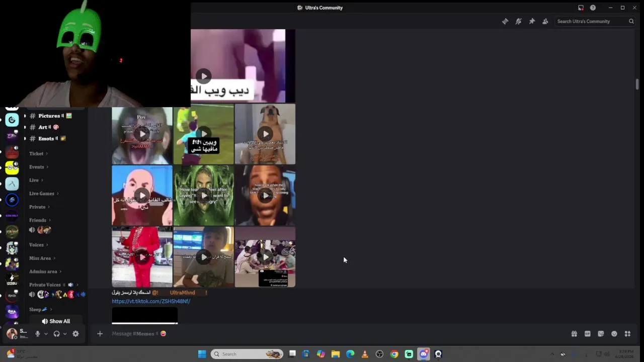Select the OXA server icon
The image size is (644, 362).
[12, 311]
